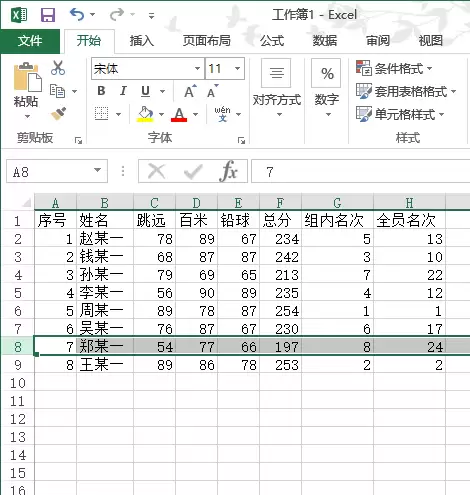470x495 pixels.
Task: Confirm the entry with the checkmark icon
Action: [193, 171]
